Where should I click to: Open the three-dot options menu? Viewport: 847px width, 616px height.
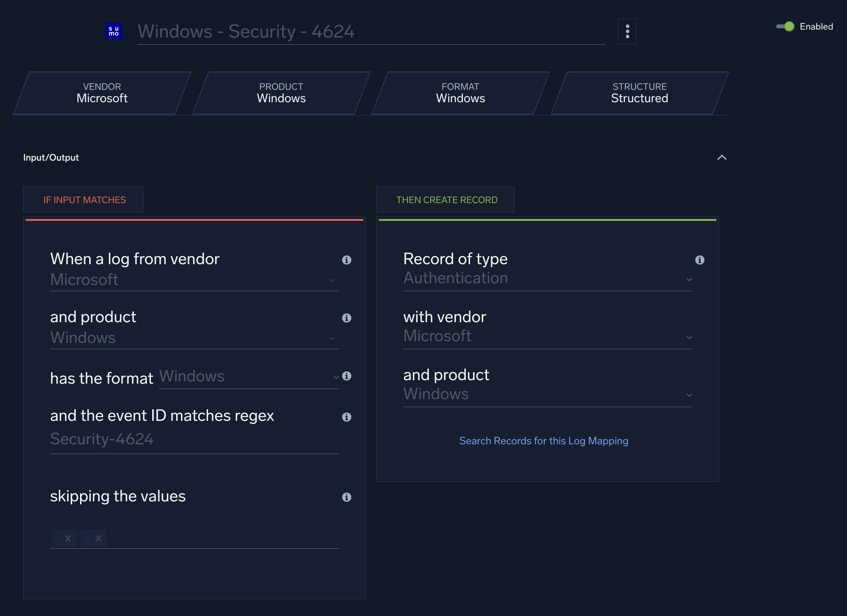point(627,31)
